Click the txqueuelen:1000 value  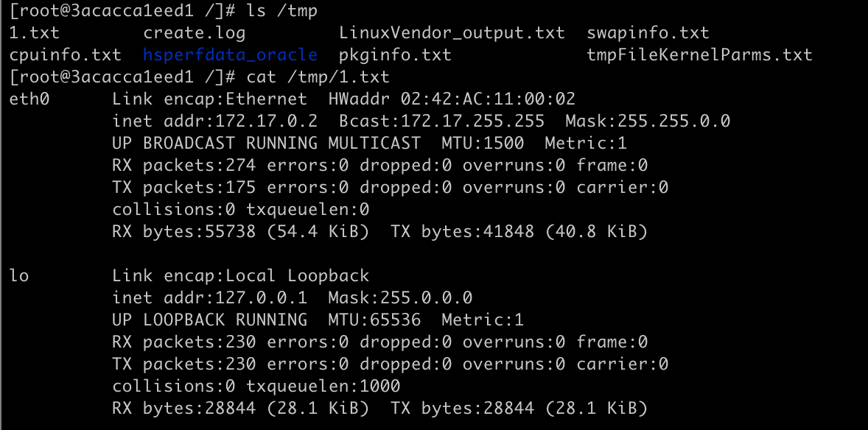323,387
